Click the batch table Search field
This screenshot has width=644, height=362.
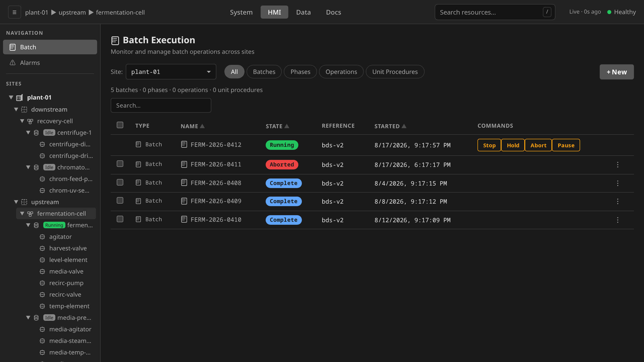point(161,105)
